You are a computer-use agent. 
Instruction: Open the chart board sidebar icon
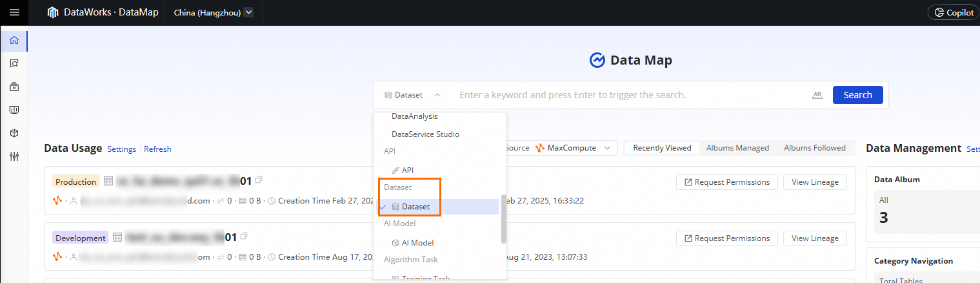click(x=14, y=110)
